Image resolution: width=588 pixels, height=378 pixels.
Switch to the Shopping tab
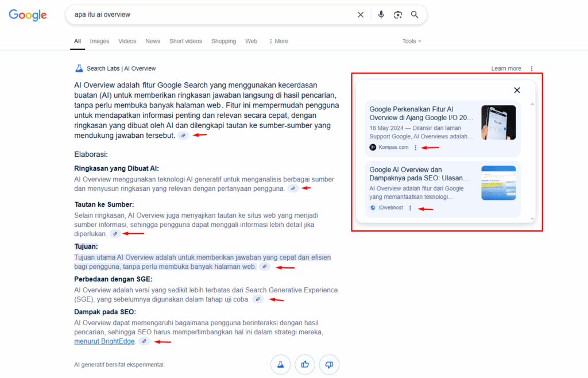coord(223,41)
